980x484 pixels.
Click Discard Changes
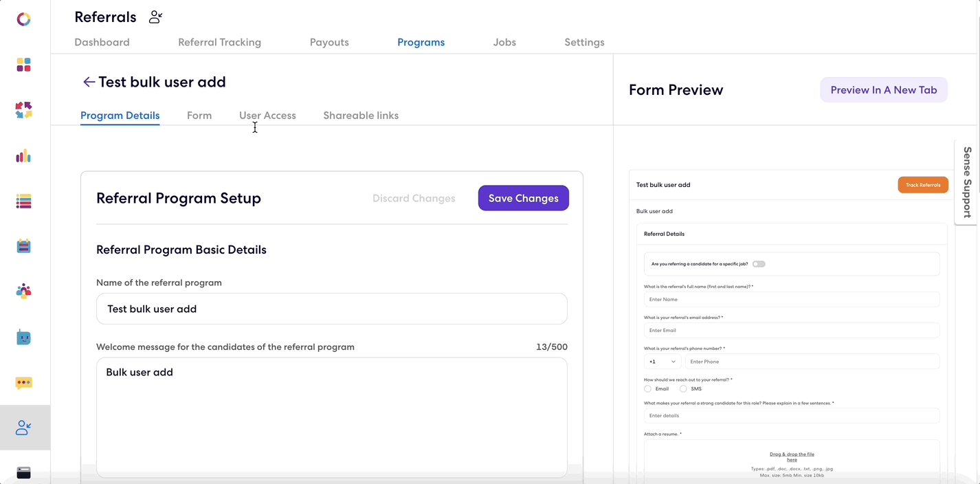[x=414, y=198]
